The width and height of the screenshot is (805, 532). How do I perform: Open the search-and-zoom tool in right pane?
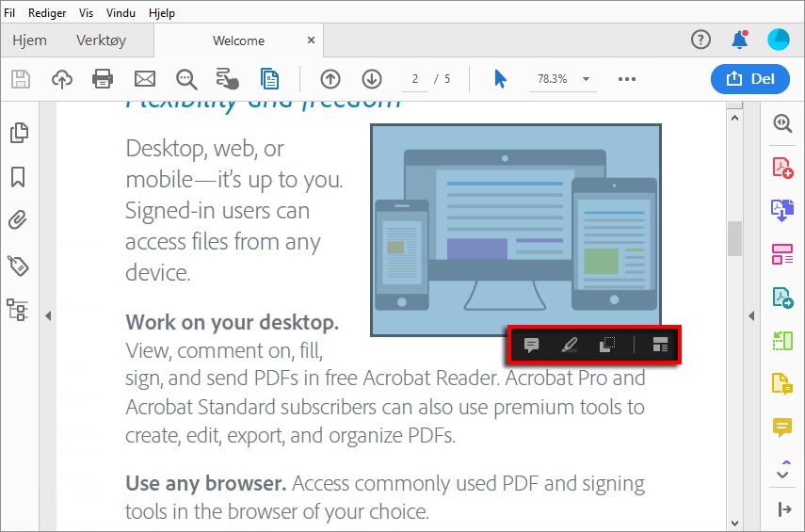(782, 123)
